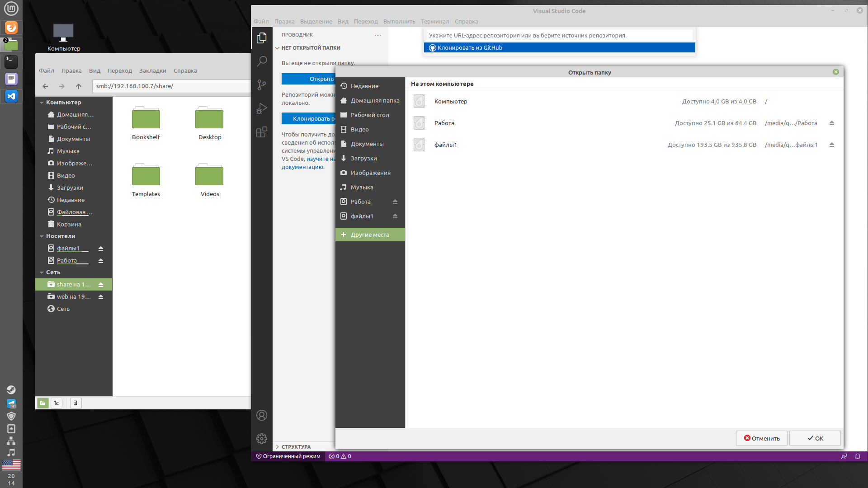This screenshot has width=868, height=488.
Task: Open the Закладки menu in file manager
Action: (153, 70)
